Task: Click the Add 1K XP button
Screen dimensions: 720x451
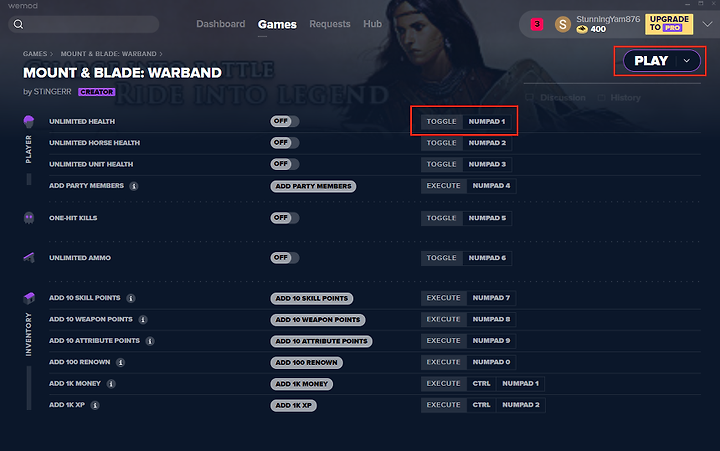Action: point(293,405)
